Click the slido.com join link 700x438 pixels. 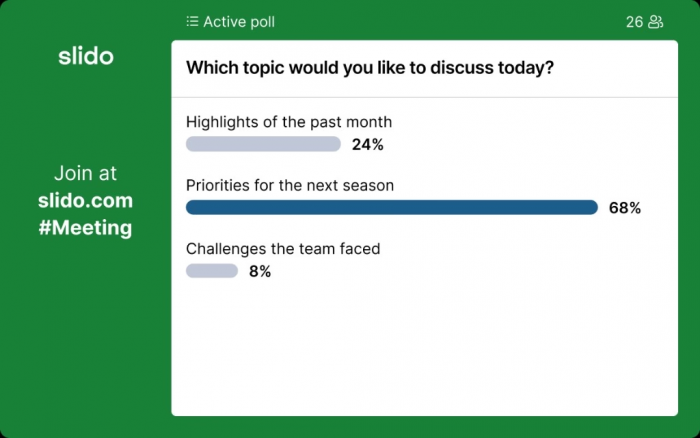coord(85,200)
